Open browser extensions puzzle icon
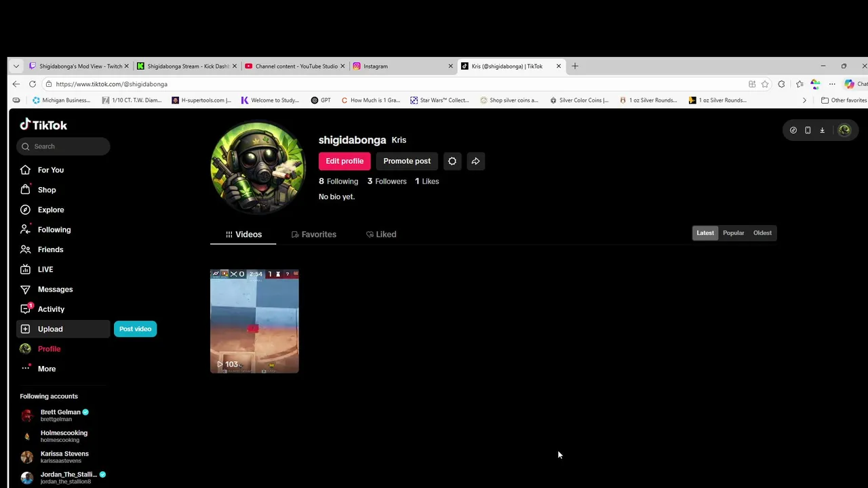The image size is (868, 488). click(x=782, y=84)
